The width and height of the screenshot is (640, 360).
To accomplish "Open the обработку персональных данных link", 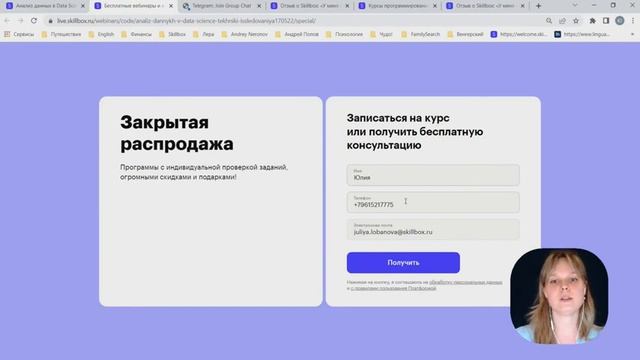I will [x=466, y=282].
